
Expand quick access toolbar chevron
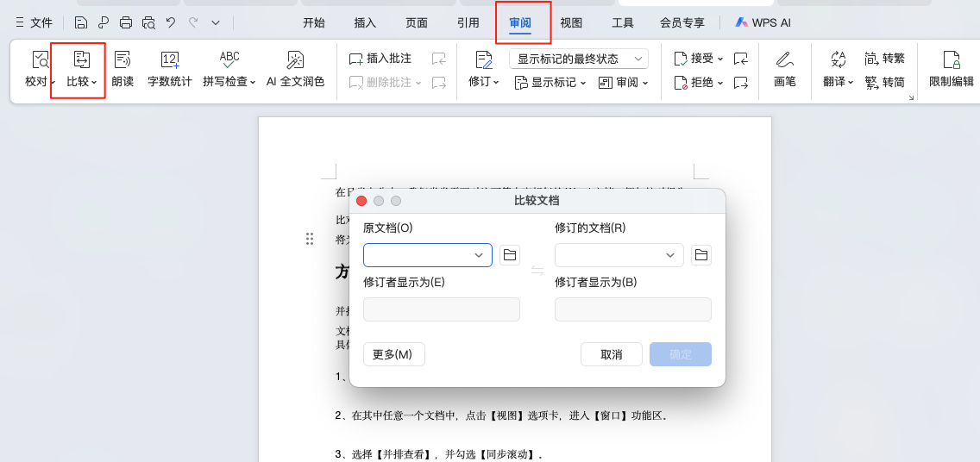click(x=216, y=23)
